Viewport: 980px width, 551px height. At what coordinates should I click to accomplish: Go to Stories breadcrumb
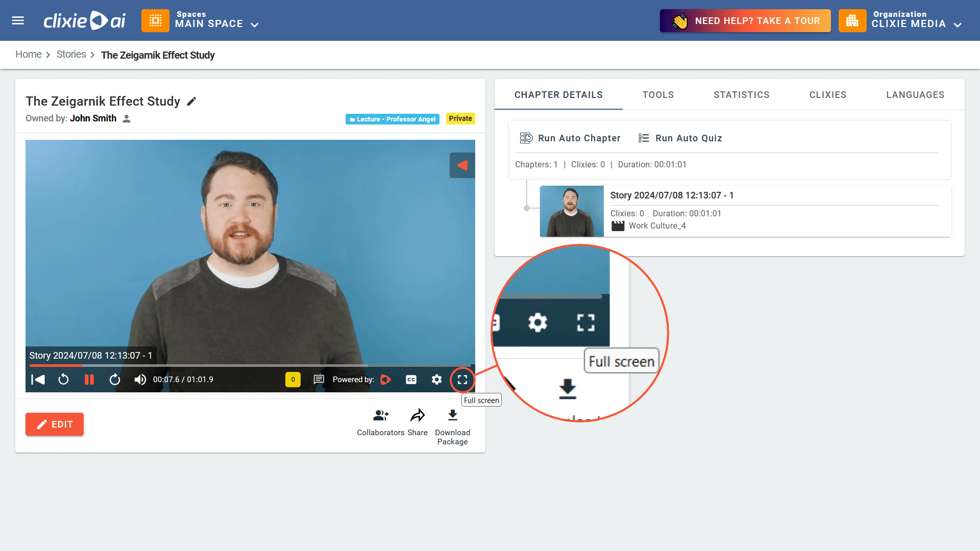tap(71, 55)
